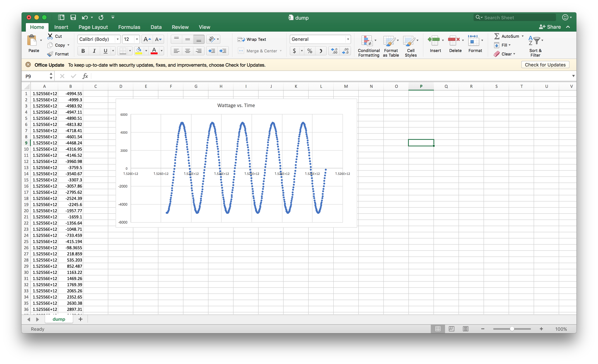Switch to Page Layout view in status bar
This screenshot has height=364, width=598.
pyautogui.click(x=451, y=329)
